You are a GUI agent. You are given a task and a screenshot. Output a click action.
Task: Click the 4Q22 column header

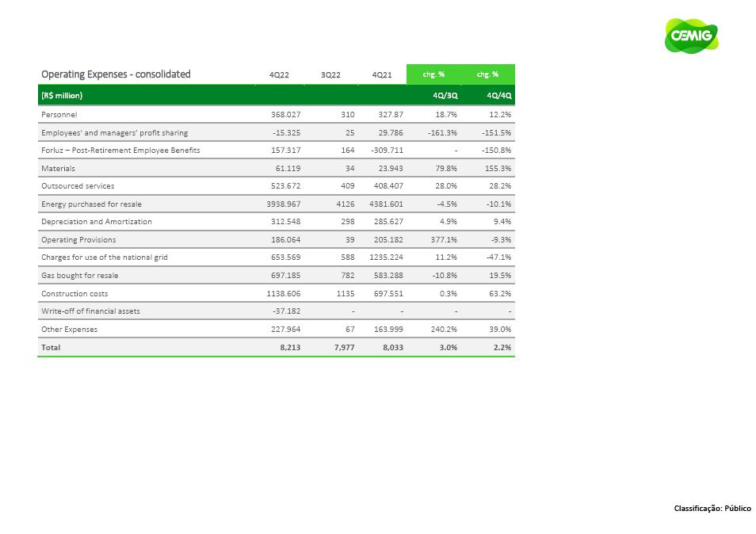pyautogui.click(x=279, y=75)
